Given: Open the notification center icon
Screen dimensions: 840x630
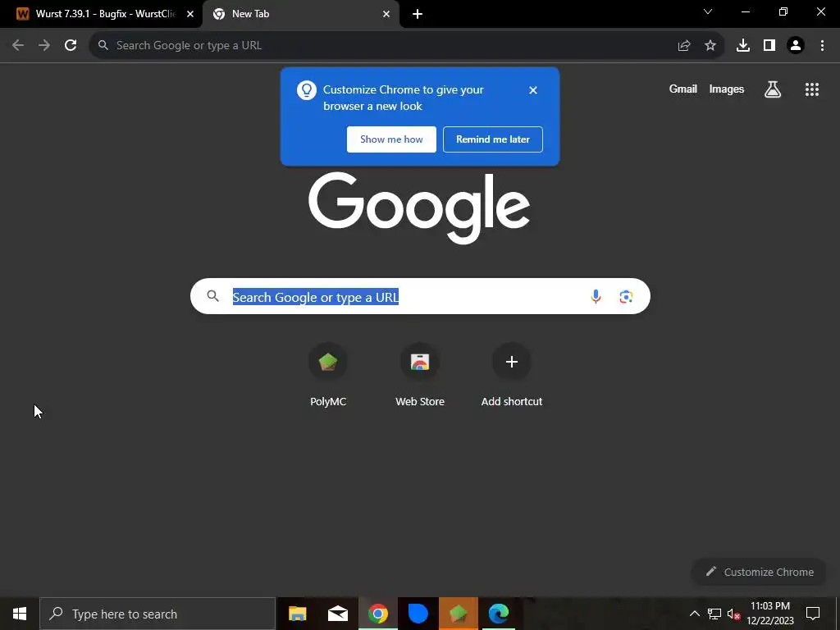Looking at the screenshot, I should click(813, 614).
